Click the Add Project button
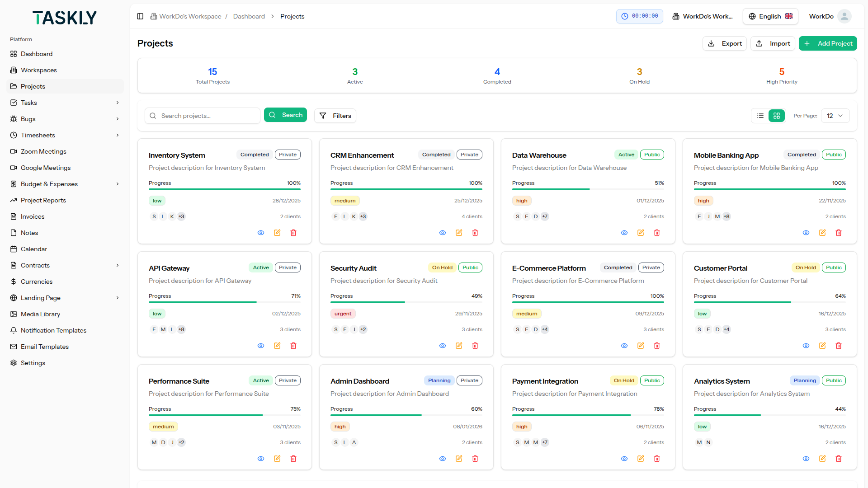Image resolution: width=868 pixels, height=488 pixels. [828, 43]
